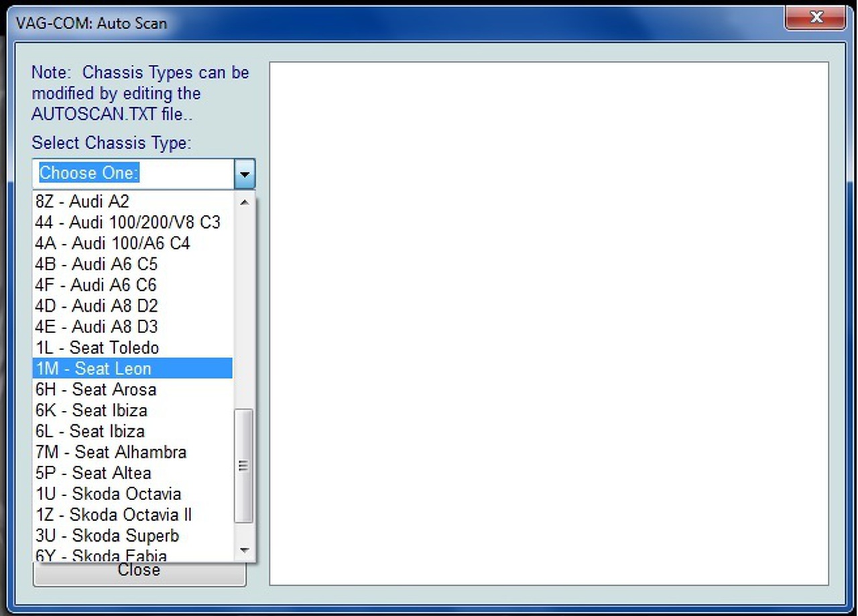The height and width of the screenshot is (616, 858).
Task: Select highlighted '1M - Seat Leon' item
Action: [133, 368]
